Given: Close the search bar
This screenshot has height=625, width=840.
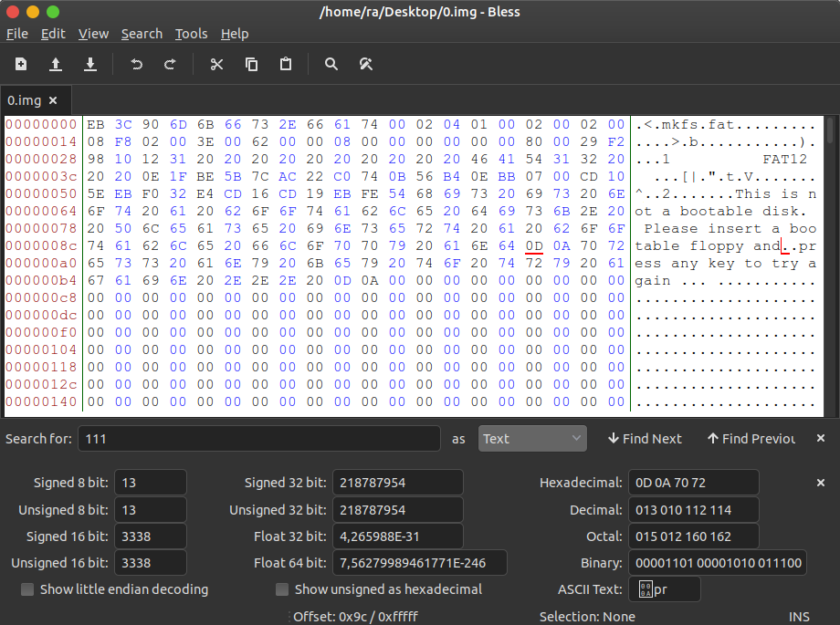Looking at the screenshot, I should (819, 439).
